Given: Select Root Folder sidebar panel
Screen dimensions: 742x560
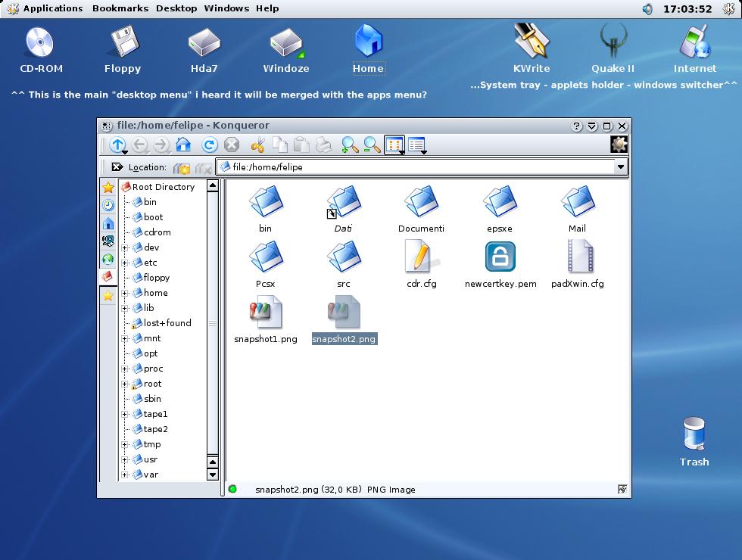Looking at the screenshot, I should pos(108,277).
